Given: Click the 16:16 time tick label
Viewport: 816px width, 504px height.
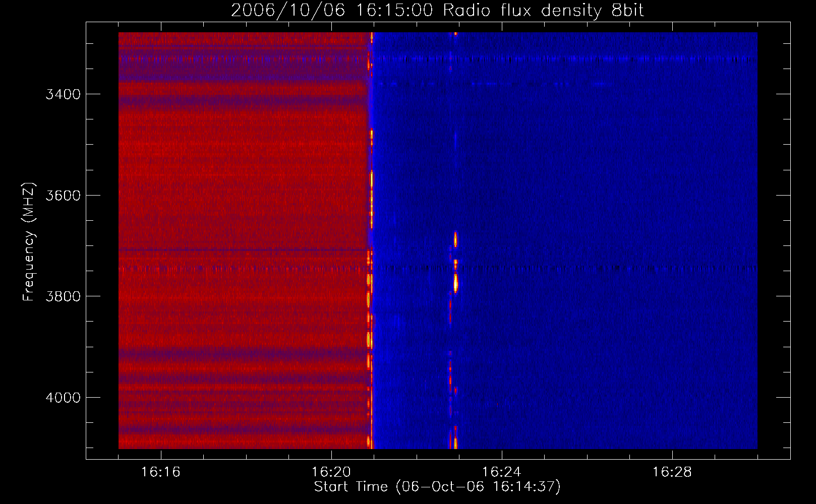Looking at the screenshot, I should coord(160,472).
